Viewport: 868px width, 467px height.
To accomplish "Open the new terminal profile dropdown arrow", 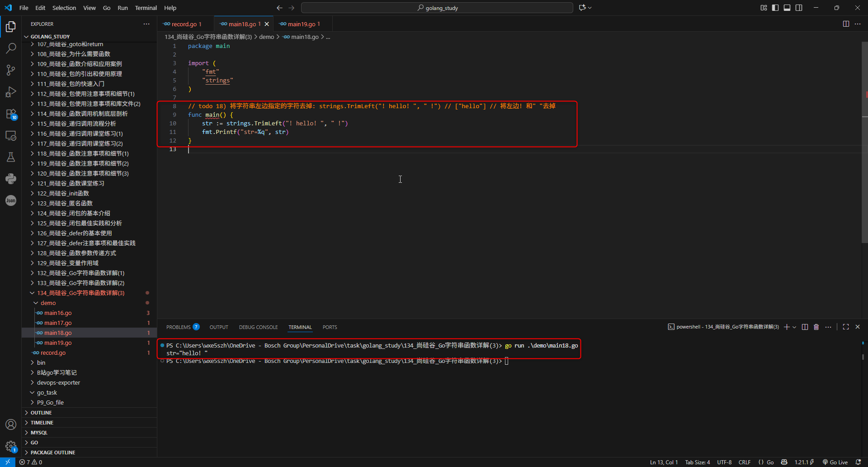I will (794, 327).
